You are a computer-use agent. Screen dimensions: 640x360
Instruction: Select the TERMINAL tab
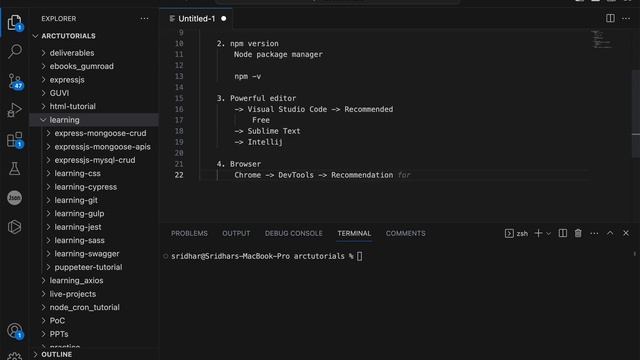354,233
